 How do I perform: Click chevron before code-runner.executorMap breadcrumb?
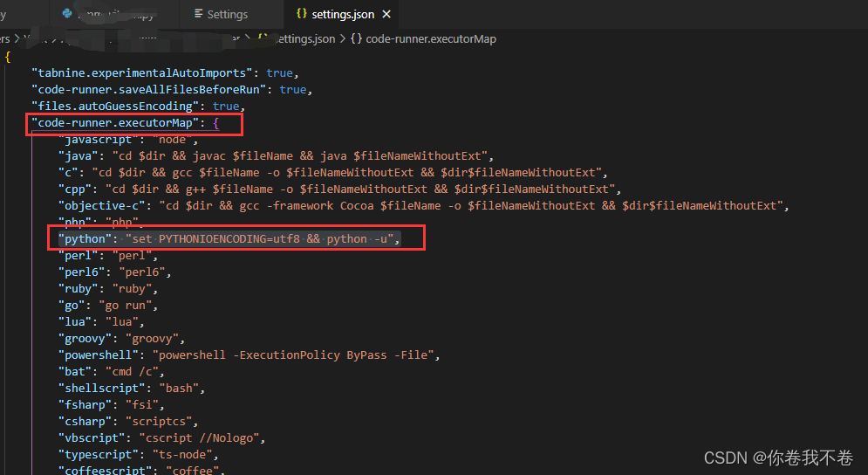[x=342, y=38]
